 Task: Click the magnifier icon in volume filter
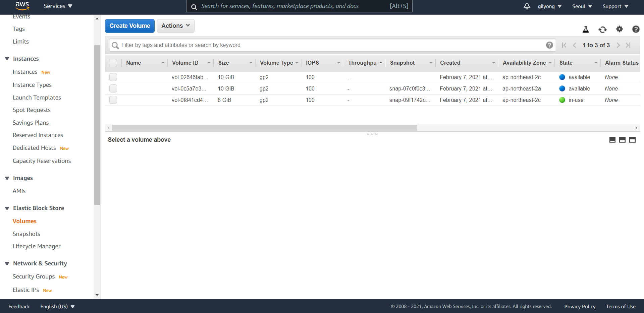click(x=115, y=45)
